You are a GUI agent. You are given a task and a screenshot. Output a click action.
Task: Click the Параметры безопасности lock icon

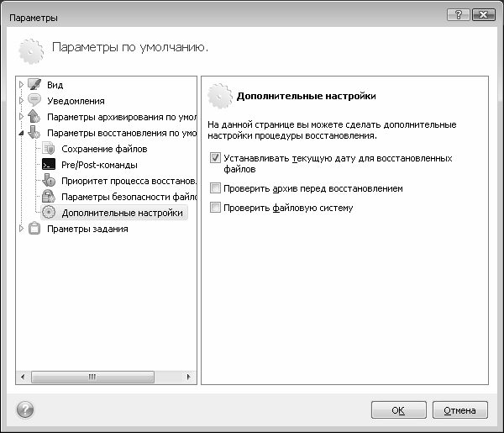tap(49, 197)
